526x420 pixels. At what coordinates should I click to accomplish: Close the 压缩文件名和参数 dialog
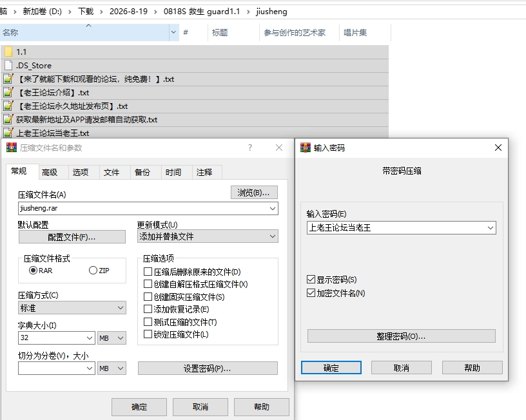pyautogui.click(x=279, y=148)
